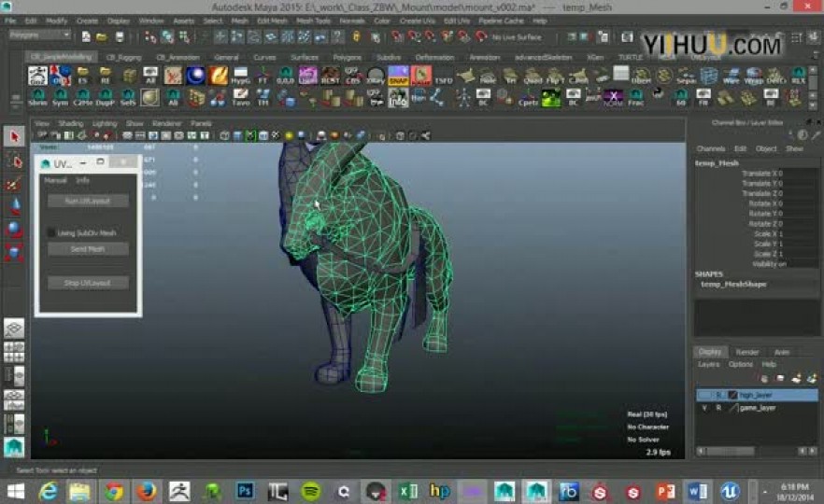The height and width of the screenshot is (504, 824).
Task: Click the Run UVLayout button
Action: point(88,201)
